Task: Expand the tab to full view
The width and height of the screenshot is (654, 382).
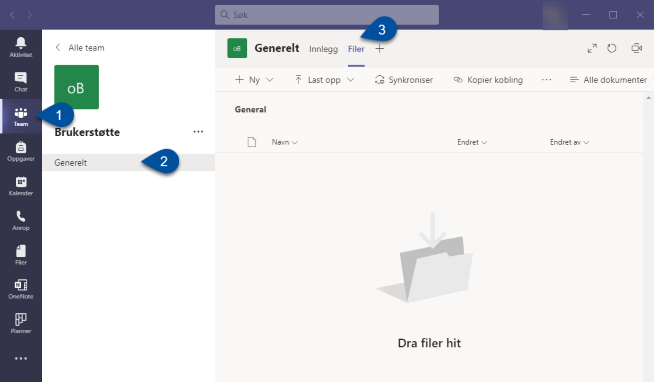Action: [592, 48]
